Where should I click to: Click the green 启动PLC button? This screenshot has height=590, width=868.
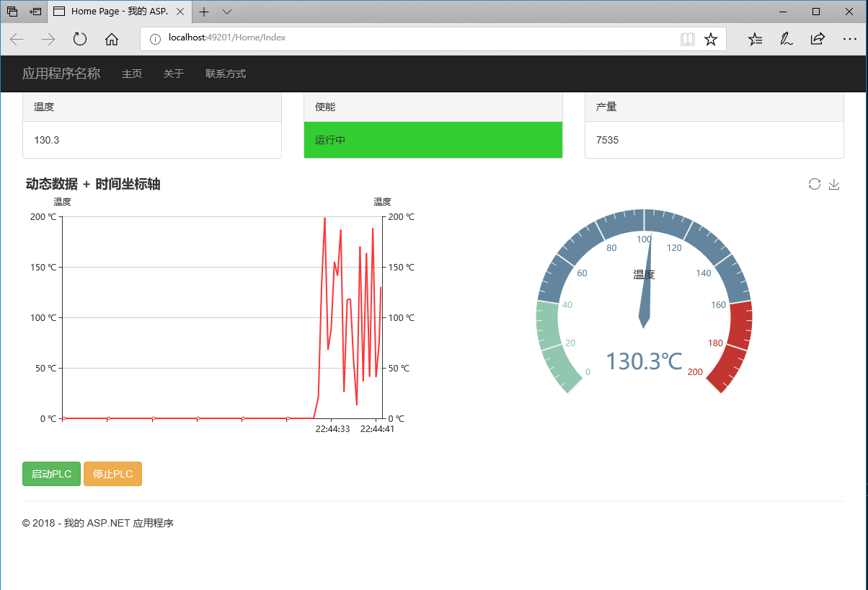[x=51, y=474]
